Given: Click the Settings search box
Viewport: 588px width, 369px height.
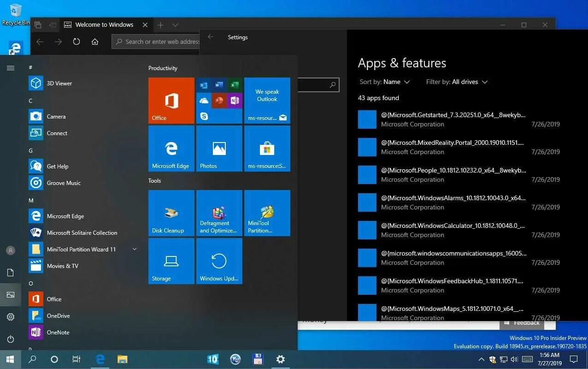Looking at the screenshot, I should 318,85.
